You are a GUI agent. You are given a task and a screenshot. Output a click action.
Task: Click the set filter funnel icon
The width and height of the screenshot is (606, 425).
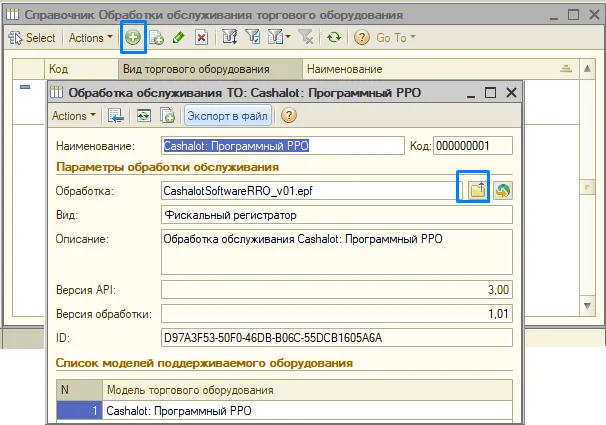click(253, 37)
